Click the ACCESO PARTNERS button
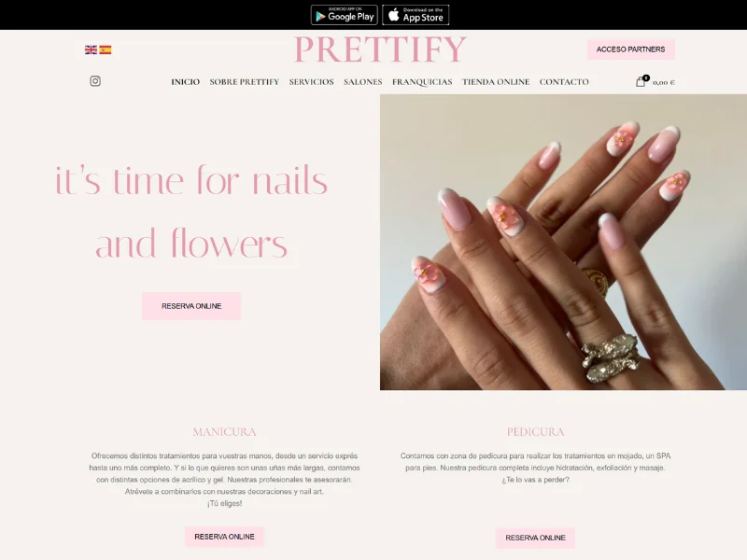The width and height of the screenshot is (747, 560). point(631,49)
